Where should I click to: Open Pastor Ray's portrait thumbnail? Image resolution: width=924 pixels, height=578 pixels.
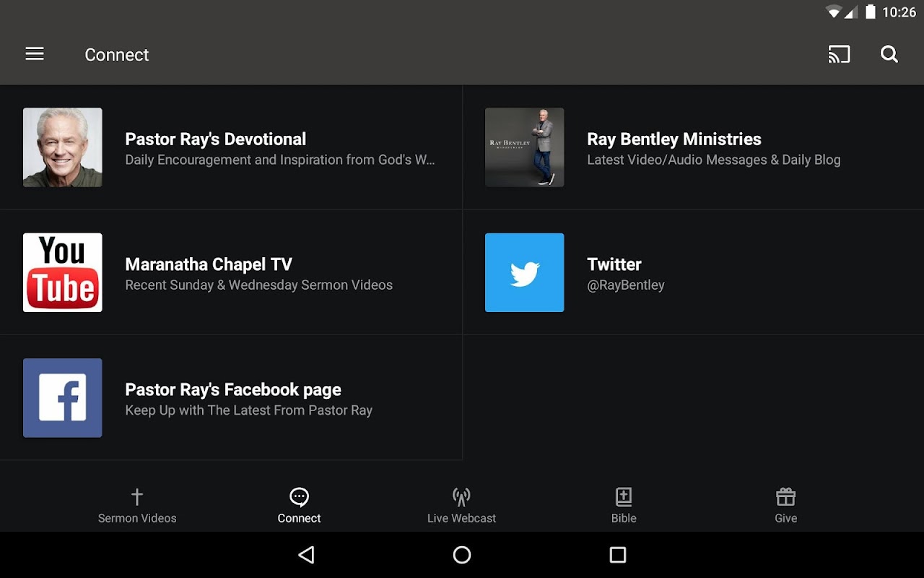click(x=63, y=147)
